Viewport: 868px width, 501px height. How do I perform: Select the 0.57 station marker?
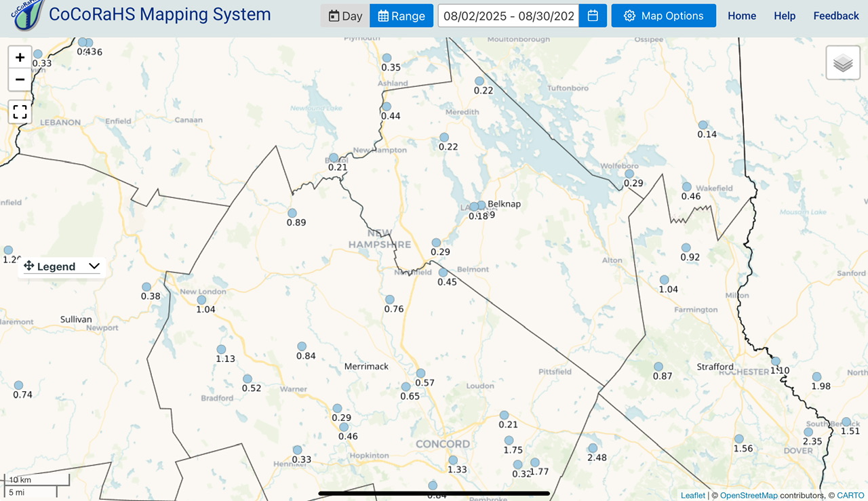[420, 374]
